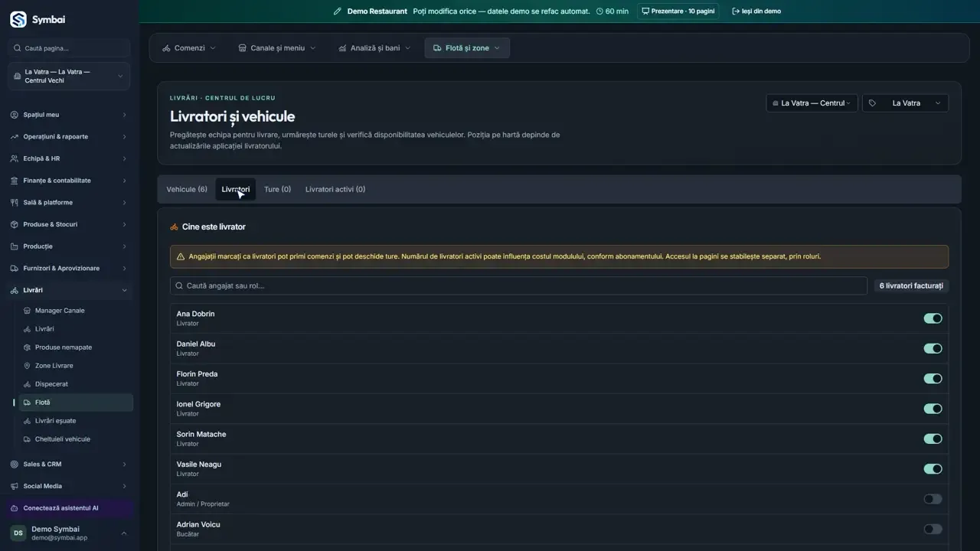Mark Adrian Voicu as livrator
980x551 pixels.
[x=933, y=529]
